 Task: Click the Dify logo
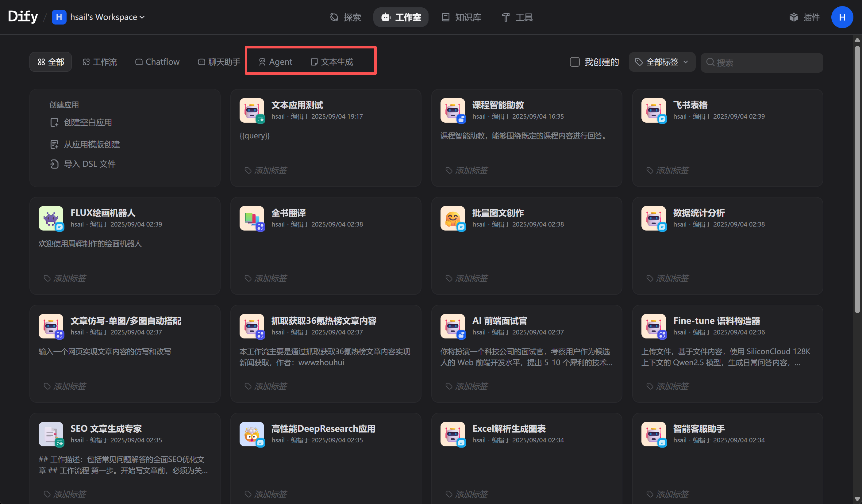click(23, 17)
